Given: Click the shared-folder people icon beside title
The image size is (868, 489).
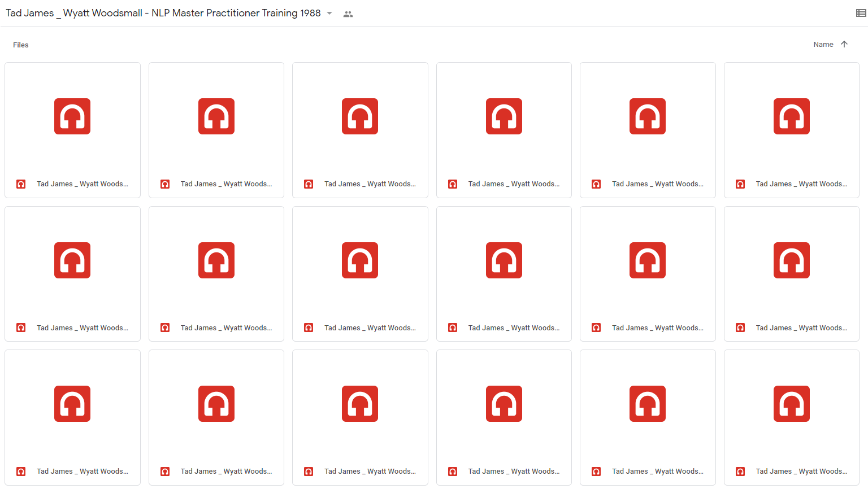Looking at the screenshot, I should click(x=348, y=14).
